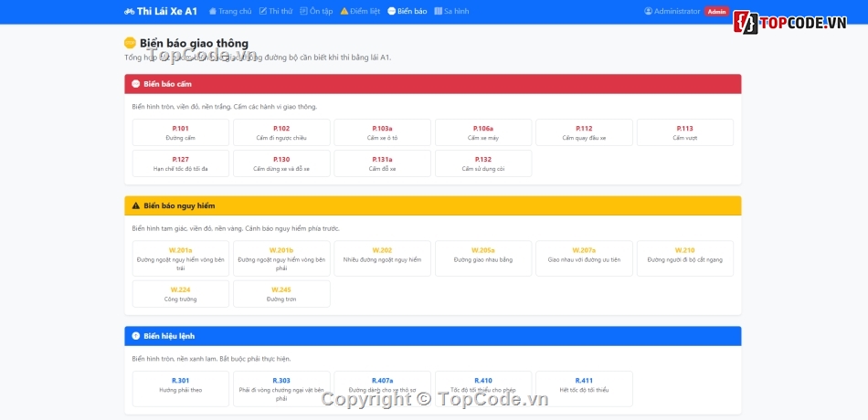Open the Thi thử menu item
Viewport: 868px width, 420px height.
pyautogui.click(x=276, y=11)
